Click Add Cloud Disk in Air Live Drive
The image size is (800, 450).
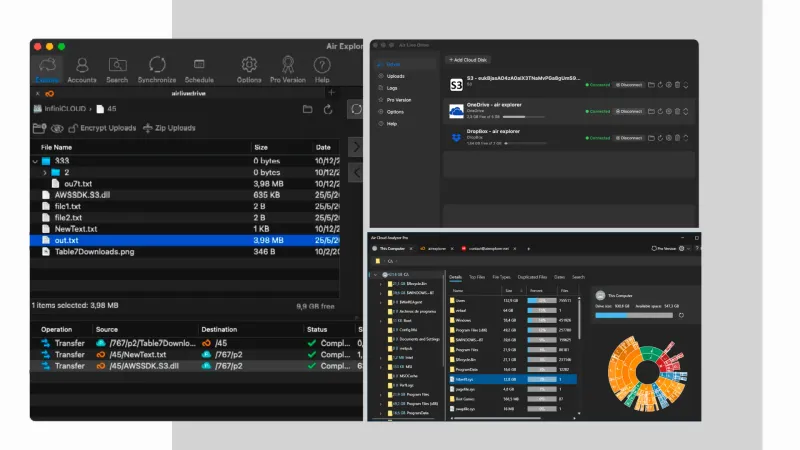click(468, 60)
